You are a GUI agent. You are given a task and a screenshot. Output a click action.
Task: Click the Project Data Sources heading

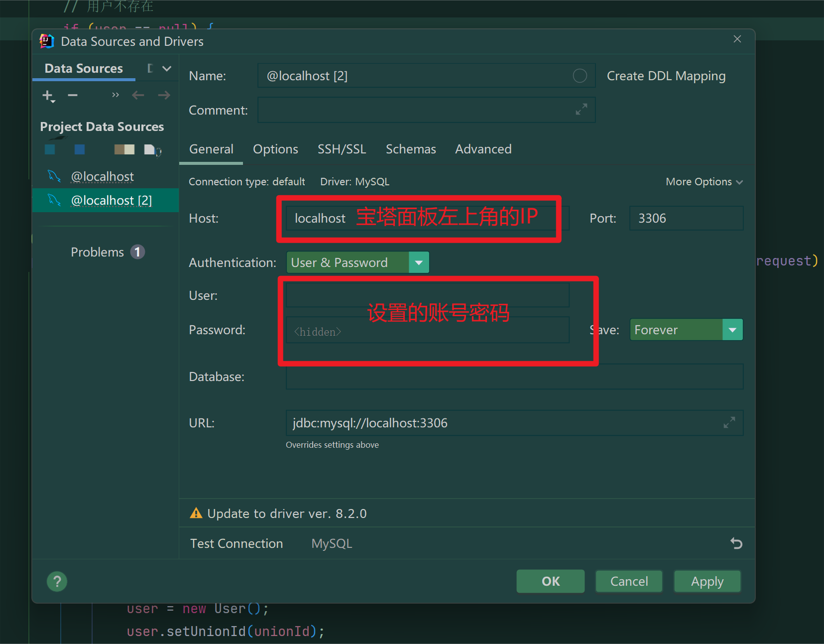[102, 127]
